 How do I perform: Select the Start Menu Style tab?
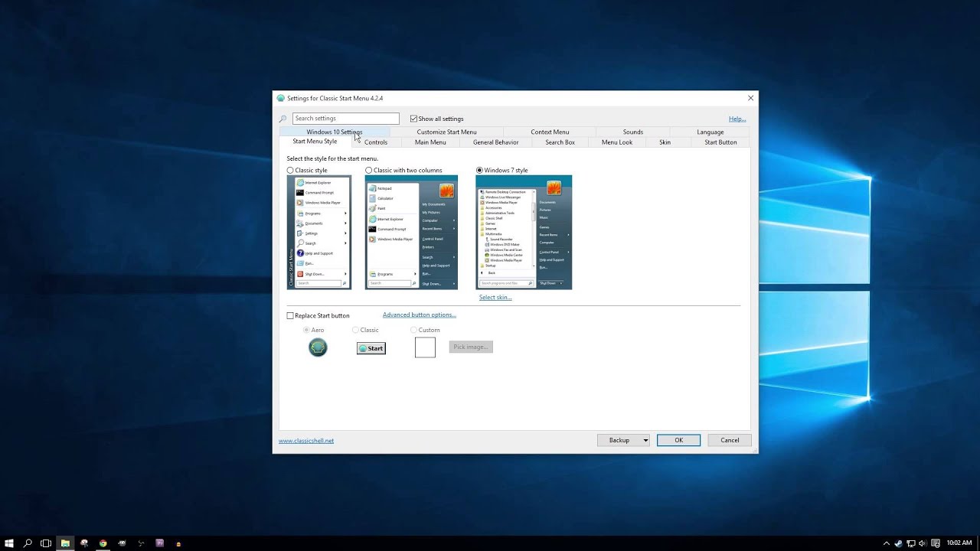(x=315, y=142)
